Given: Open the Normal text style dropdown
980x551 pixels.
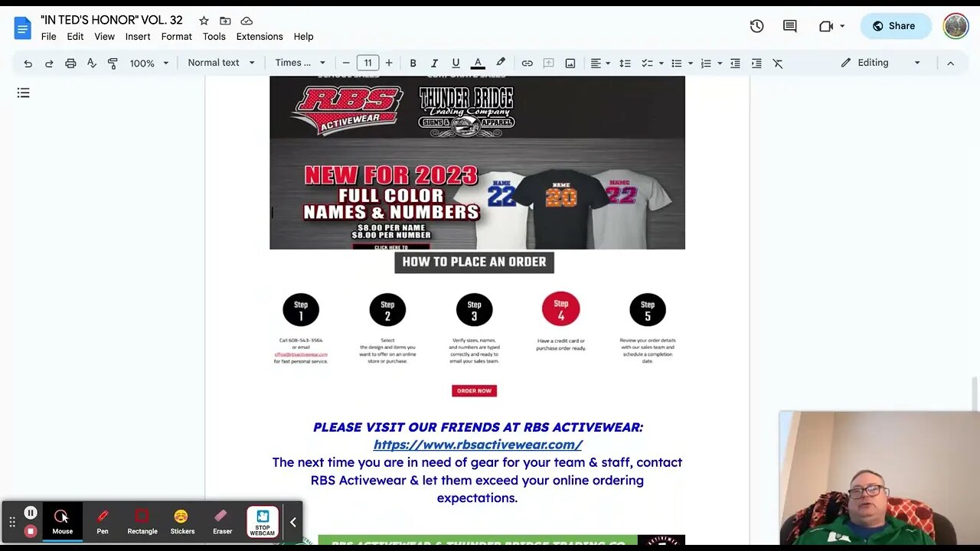Looking at the screenshot, I should click(220, 63).
